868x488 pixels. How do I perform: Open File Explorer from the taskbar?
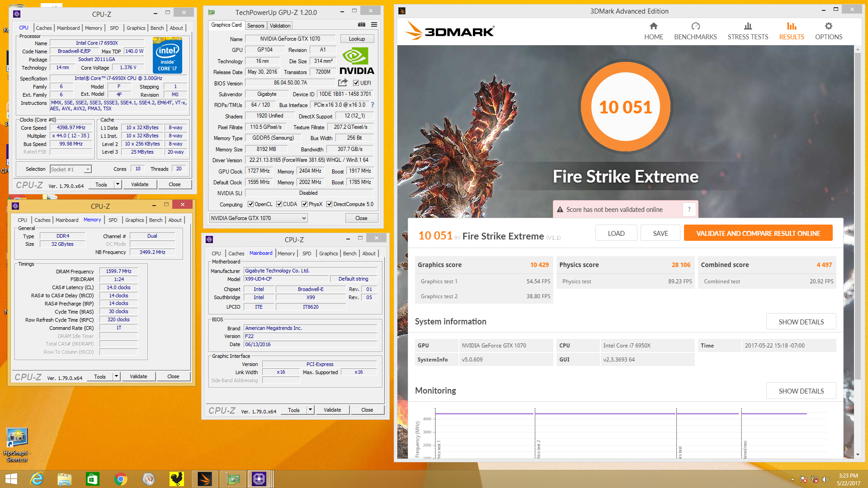(x=64, y=479)
